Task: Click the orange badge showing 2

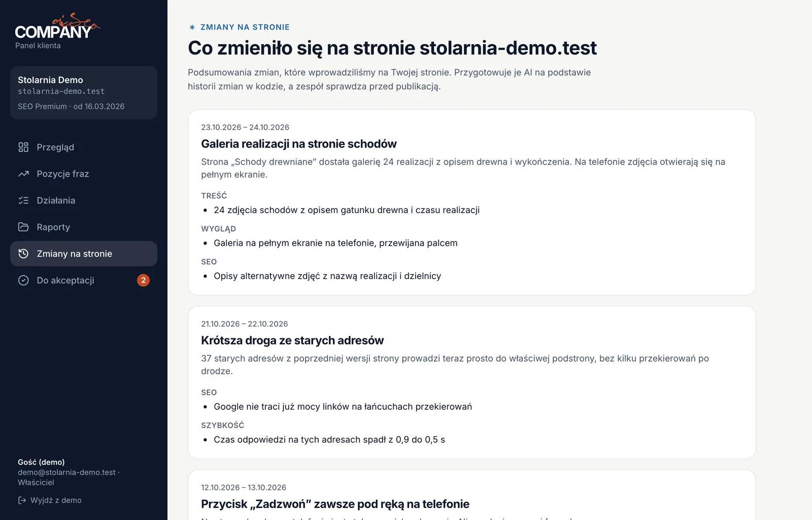Action: 144,280
